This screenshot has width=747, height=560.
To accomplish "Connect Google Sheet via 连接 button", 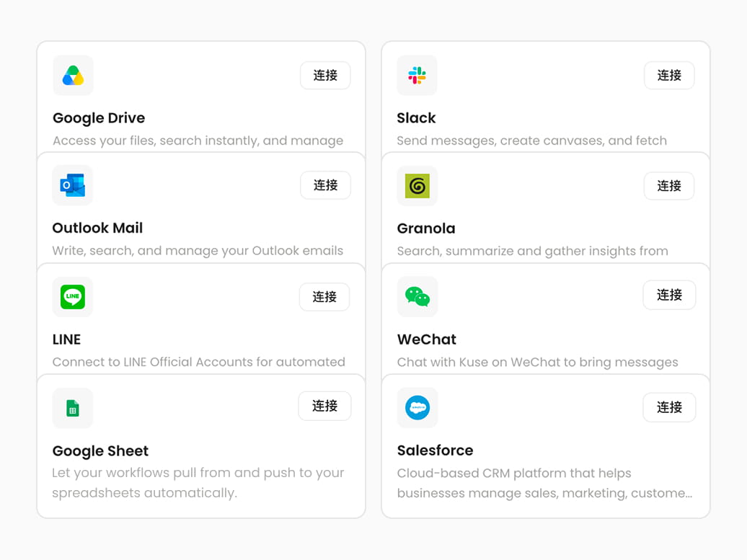I will point(325,406).
